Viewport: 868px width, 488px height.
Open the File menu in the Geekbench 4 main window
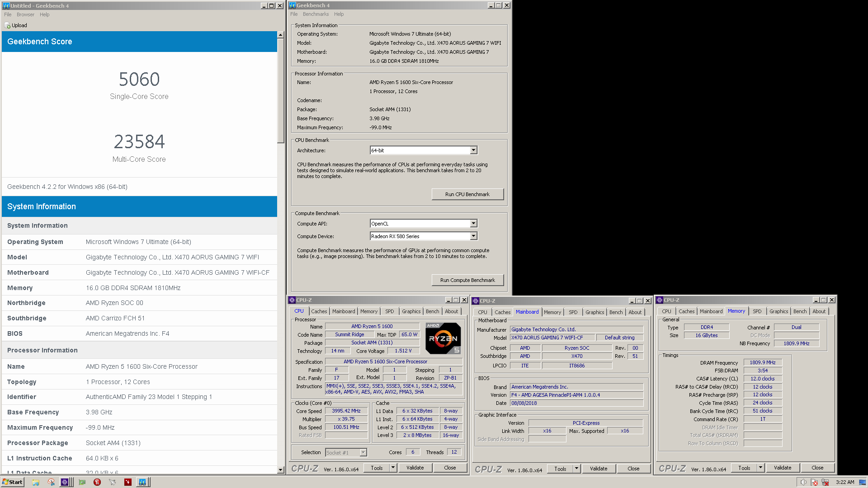pyautogui.click(x=294, y=14)
